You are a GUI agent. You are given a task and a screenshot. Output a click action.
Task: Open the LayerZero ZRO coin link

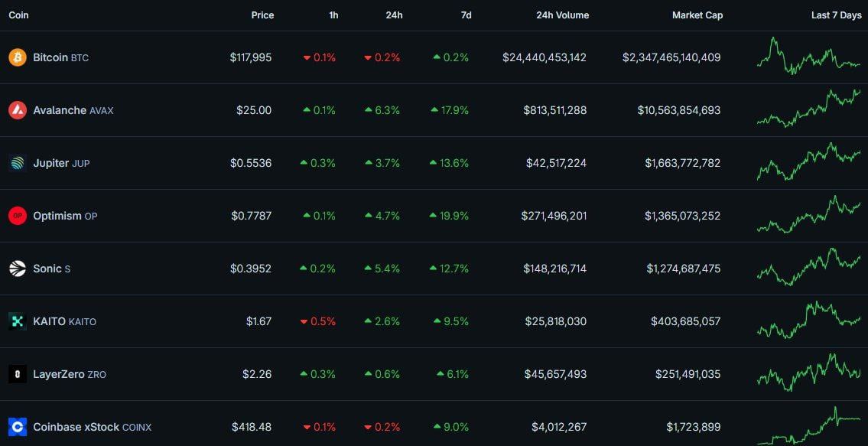coord(70,375)
